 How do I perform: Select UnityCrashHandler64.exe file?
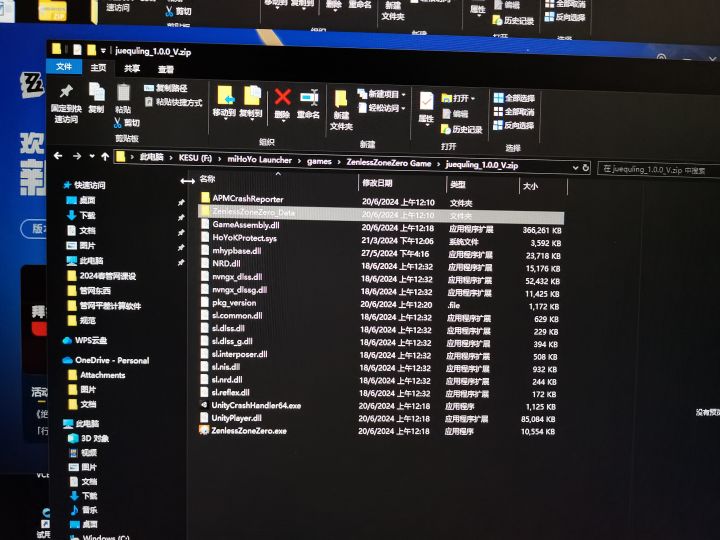(250, 405)
